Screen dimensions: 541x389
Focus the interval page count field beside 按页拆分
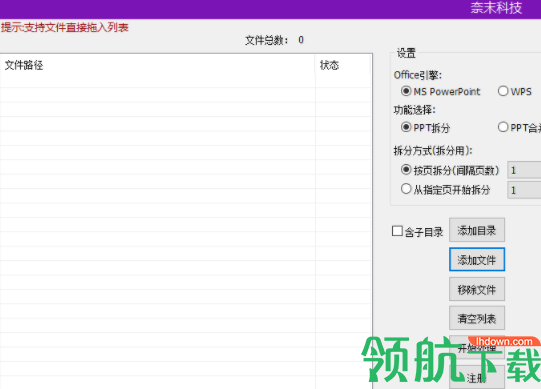tap(524, 170)
